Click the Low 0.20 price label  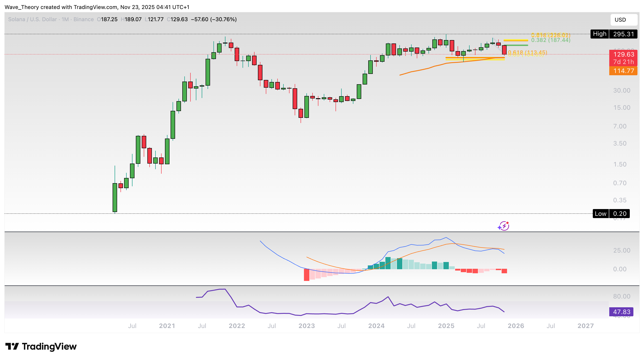pyautogui.click(x=611, y=214)
